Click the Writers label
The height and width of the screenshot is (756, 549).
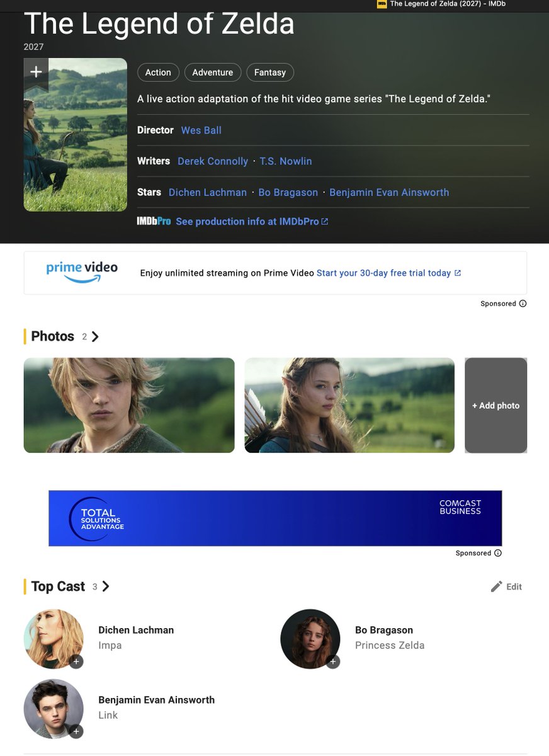tap(154, 161)
